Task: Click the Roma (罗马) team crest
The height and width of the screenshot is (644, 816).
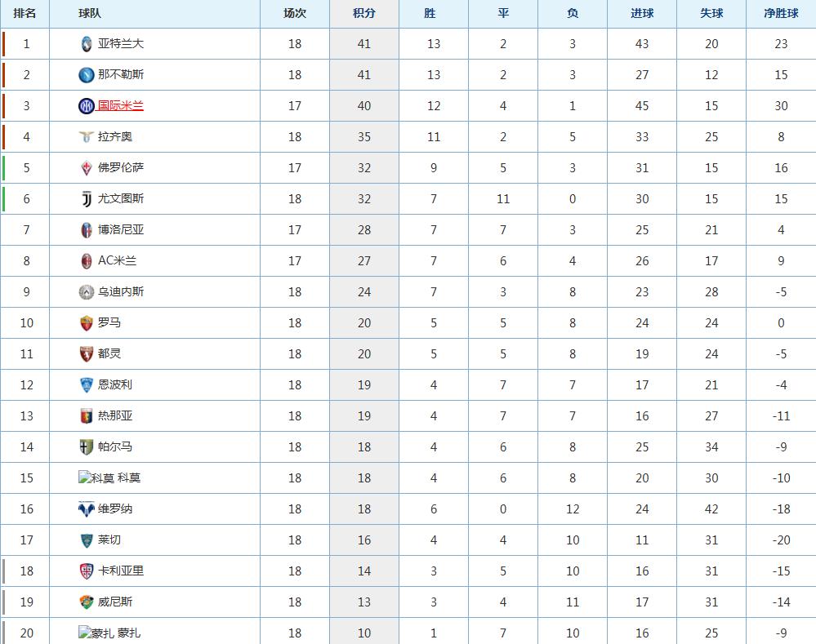Action: tap(87, 323)
